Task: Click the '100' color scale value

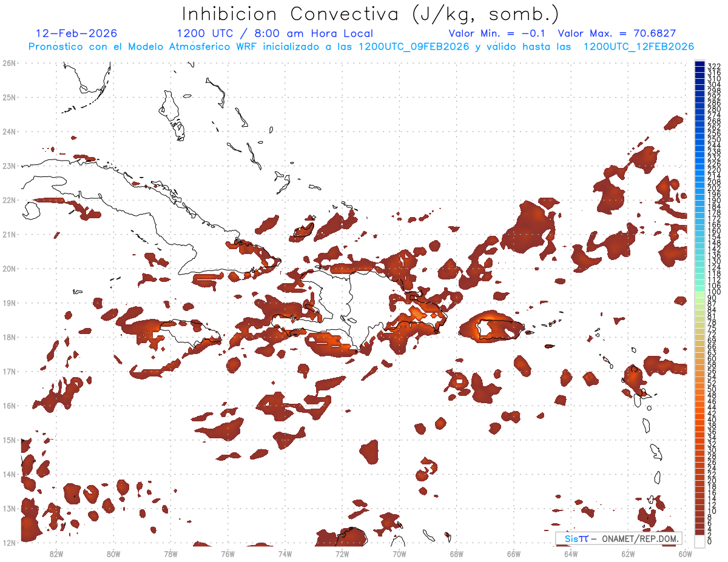Action: [x=714, y=292]
